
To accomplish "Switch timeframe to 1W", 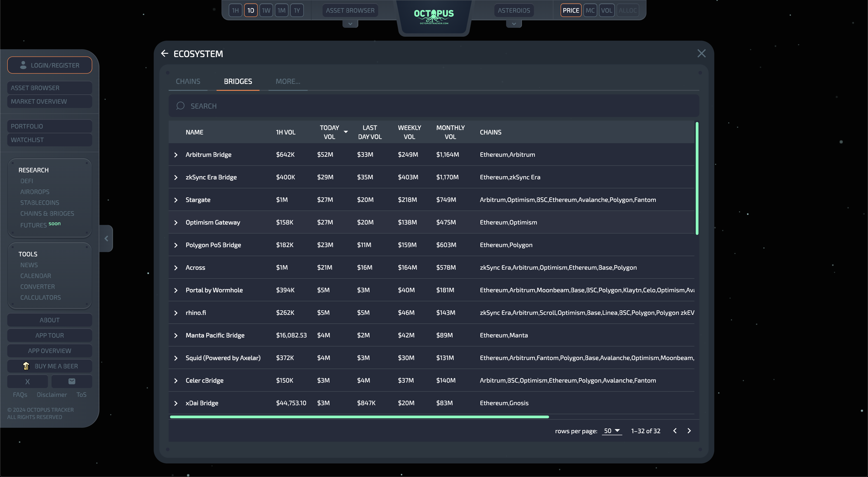I will pyautogui.click(x=266, y=10).
